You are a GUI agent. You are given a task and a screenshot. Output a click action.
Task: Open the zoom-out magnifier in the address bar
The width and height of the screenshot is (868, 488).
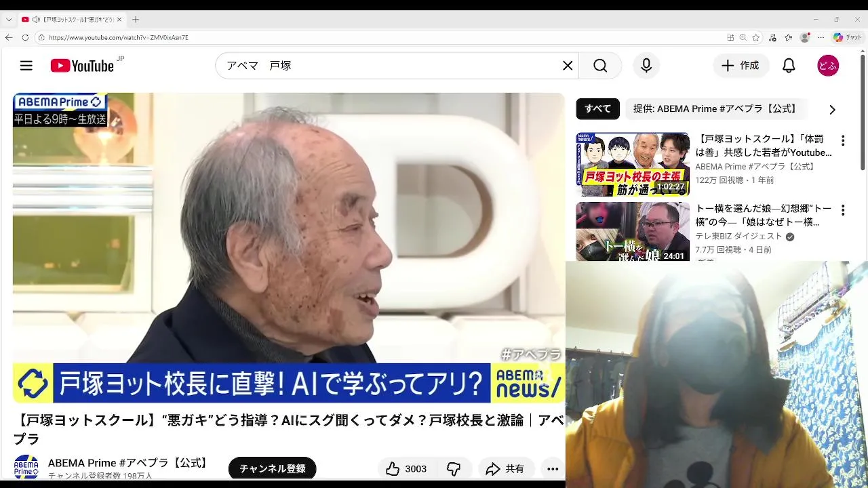743,37
